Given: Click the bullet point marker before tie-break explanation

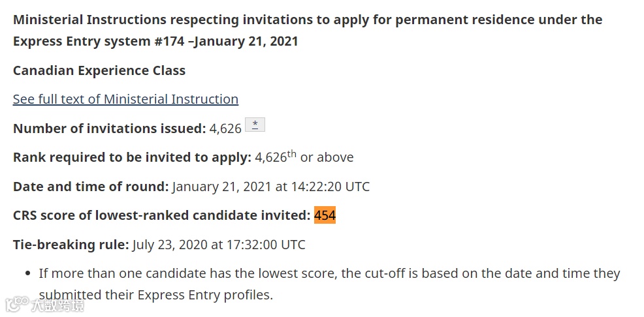Looking at the screenshot, I should [x=28, y=273].
